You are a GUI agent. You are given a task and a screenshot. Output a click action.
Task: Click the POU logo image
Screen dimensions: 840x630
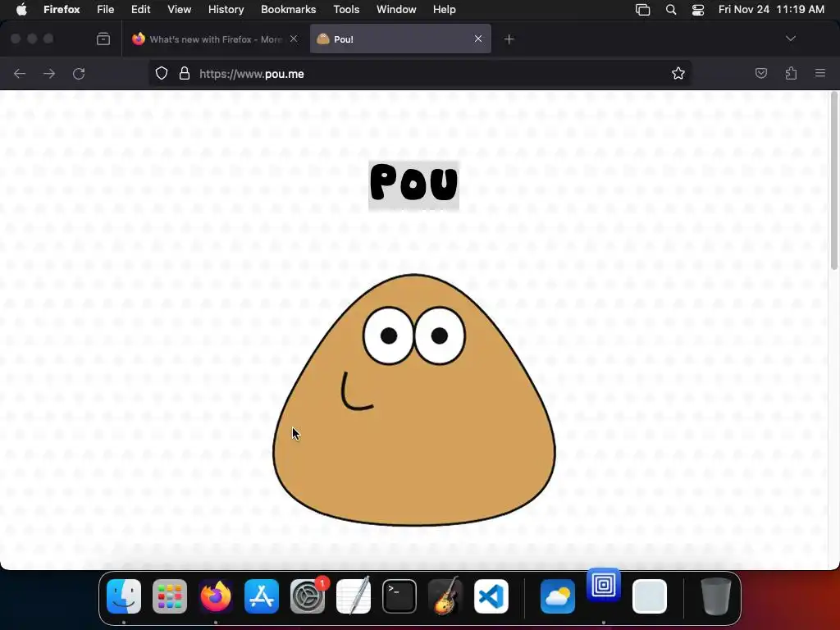413,185
